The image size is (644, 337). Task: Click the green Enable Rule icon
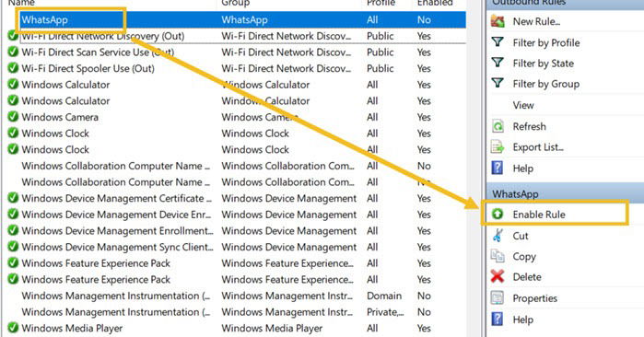click(498, 214)
